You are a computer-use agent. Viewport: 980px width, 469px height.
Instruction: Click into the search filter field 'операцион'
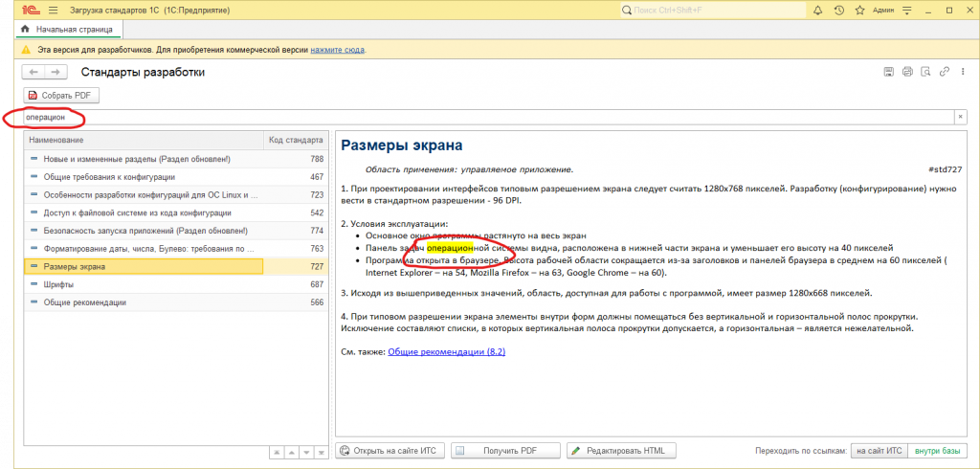[x=488, y=117]
